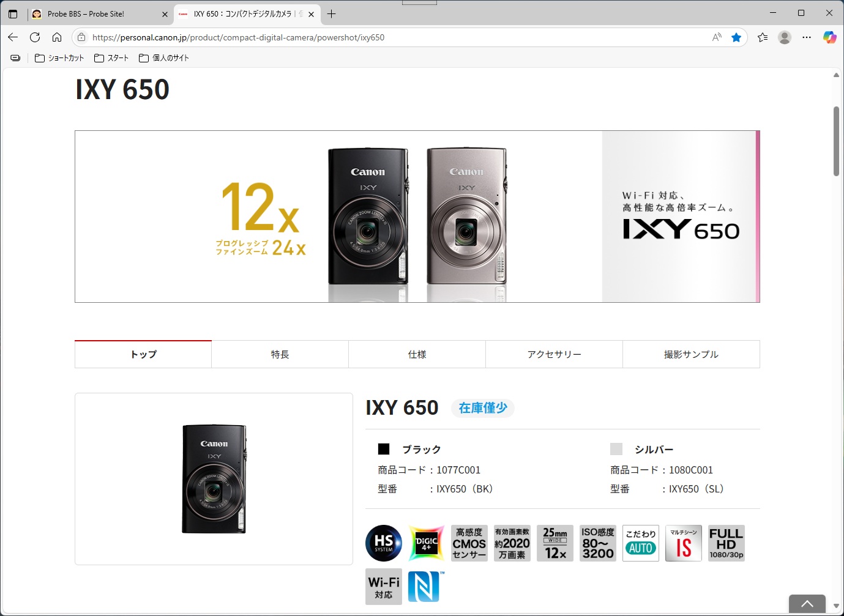Open the 個人のサイト favorites folder

point(164,58)
